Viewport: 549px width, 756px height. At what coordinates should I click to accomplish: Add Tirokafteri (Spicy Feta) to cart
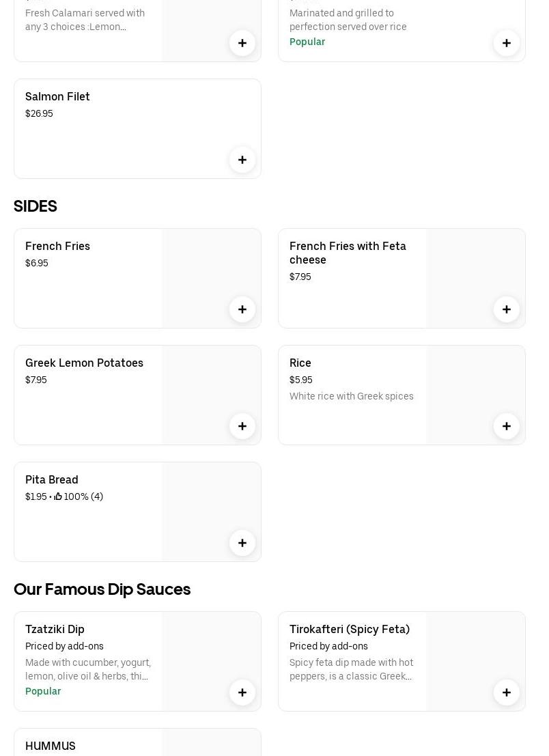click(507, 692)
